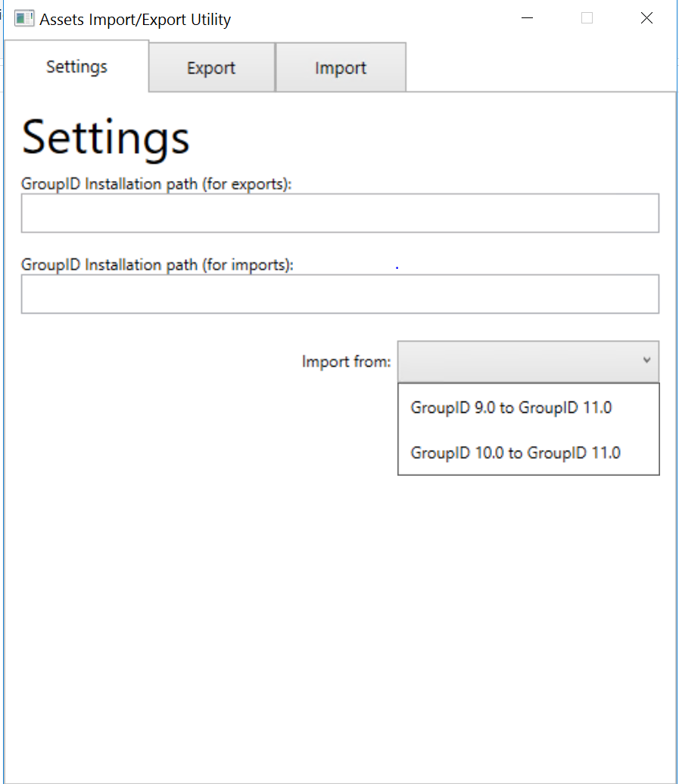
Task: Click the Import from dropdown chevron
Action: pos(647,361)
